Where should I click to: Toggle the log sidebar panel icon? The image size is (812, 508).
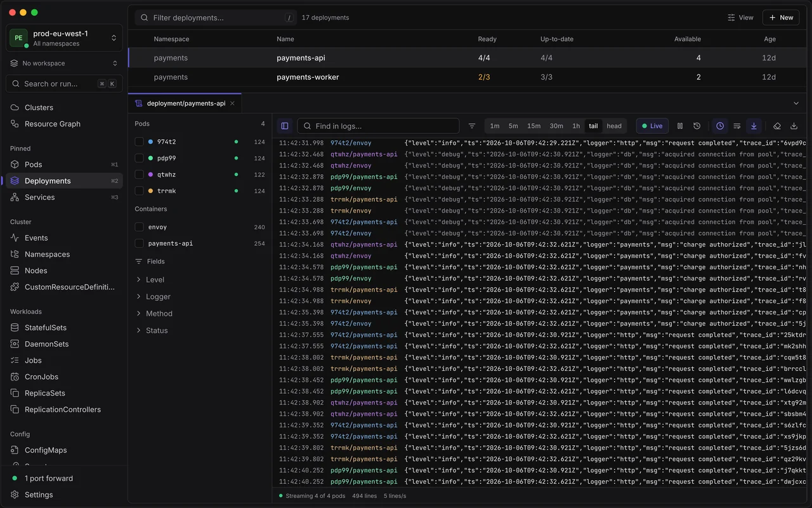tap(285, 126)
